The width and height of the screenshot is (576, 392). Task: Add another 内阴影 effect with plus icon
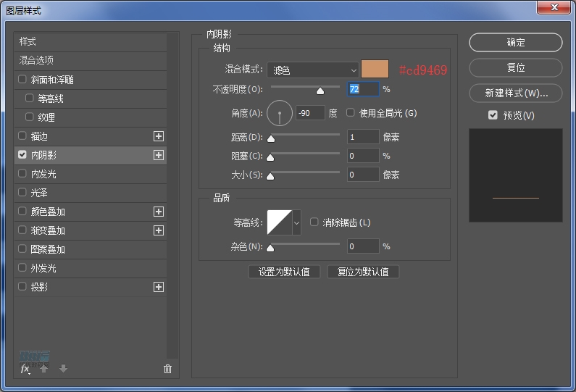tap(159, 155)
